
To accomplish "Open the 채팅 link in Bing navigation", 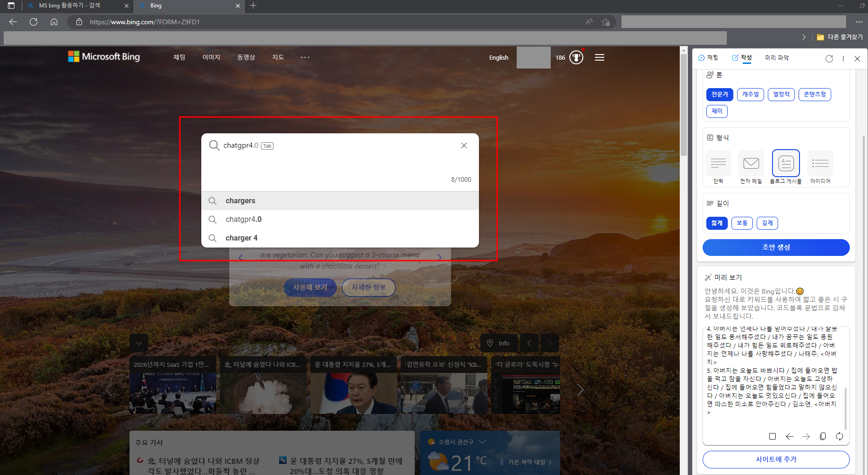I will click(179, 57).
